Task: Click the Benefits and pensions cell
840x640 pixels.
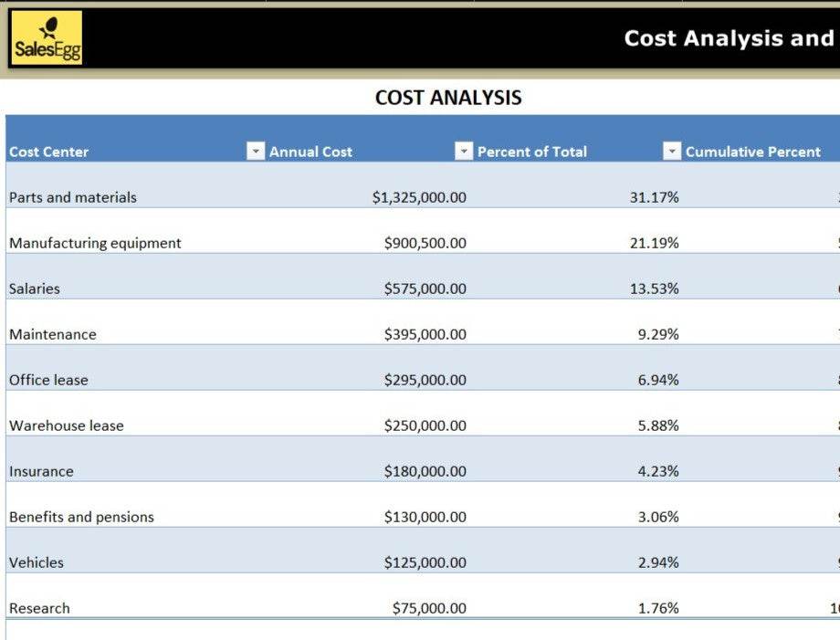Action: (x=81, y=517)
